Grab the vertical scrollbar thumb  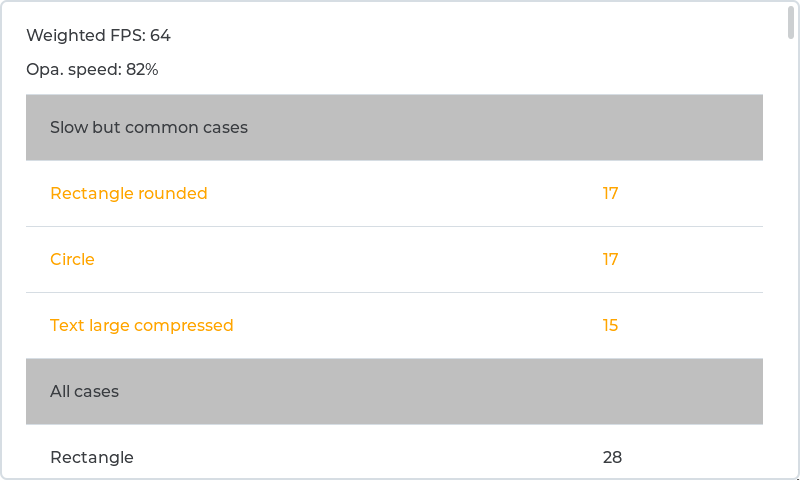[792, 22]
